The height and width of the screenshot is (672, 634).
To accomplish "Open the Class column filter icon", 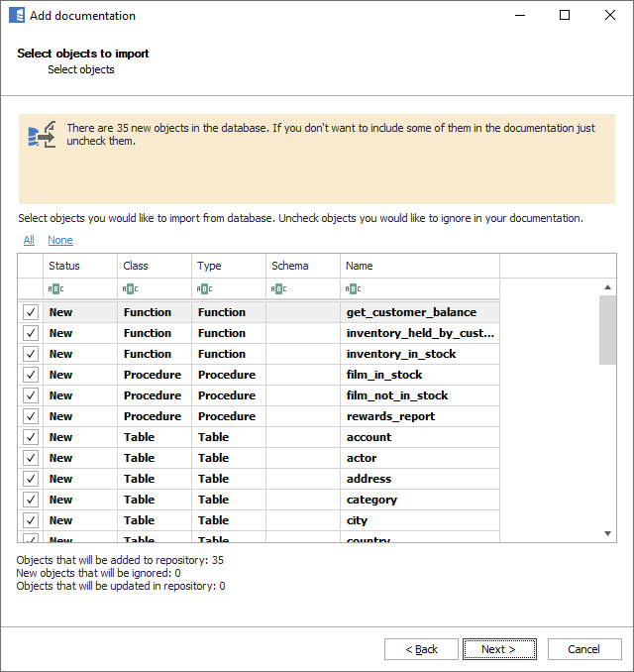I will point(130,289).
